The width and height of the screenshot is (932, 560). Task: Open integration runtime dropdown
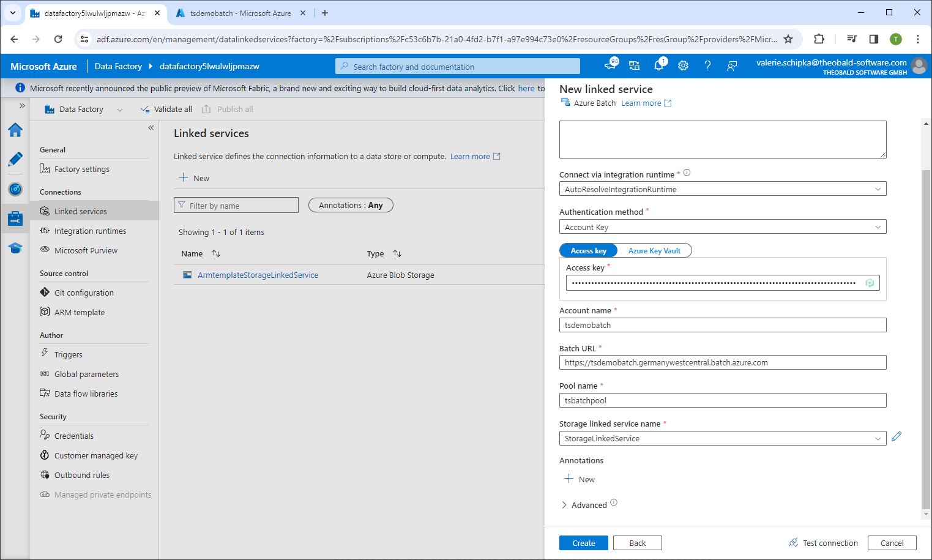click(x=723, y=189)
